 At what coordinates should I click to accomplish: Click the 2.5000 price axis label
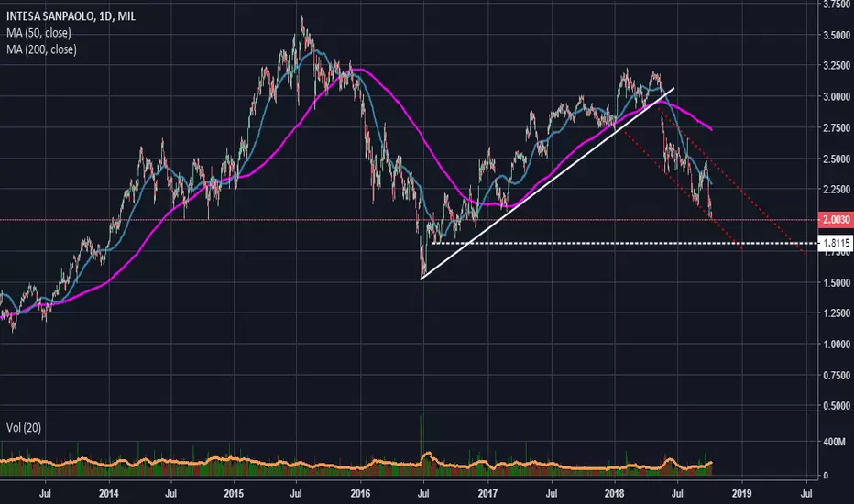click(836, 159)
